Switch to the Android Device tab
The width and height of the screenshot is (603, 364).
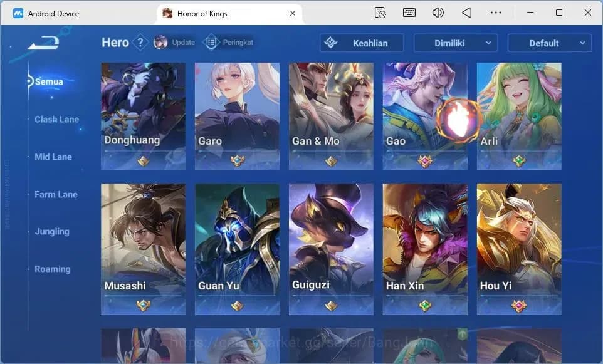click(x=53, y=13)
